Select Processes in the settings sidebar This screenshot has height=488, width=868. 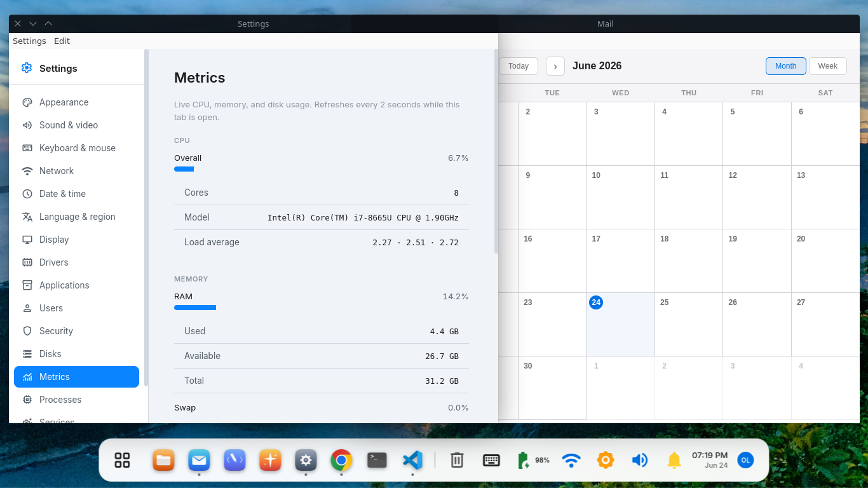(76, 400)
